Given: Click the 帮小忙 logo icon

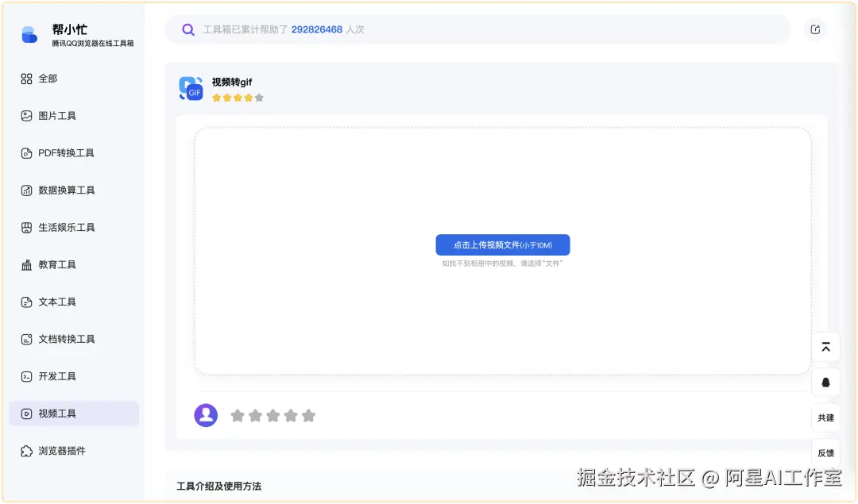Looking at the screenshot, I should point(30,34).
